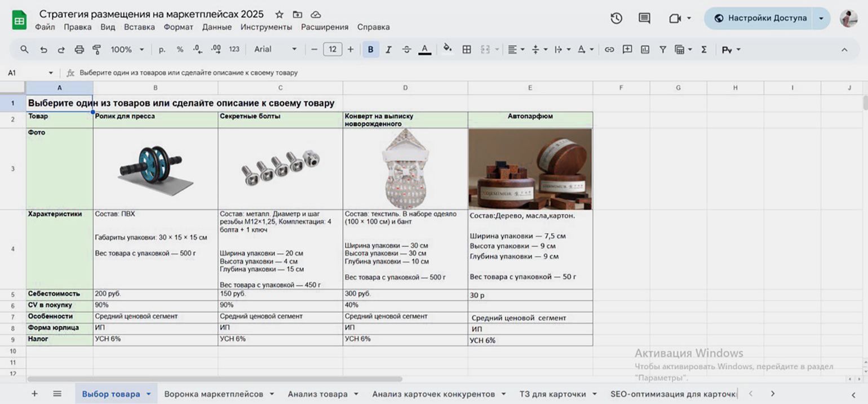This screenshot has height=404, width=868.
Task: Click the insert link icon
Action: coord(609,50)
